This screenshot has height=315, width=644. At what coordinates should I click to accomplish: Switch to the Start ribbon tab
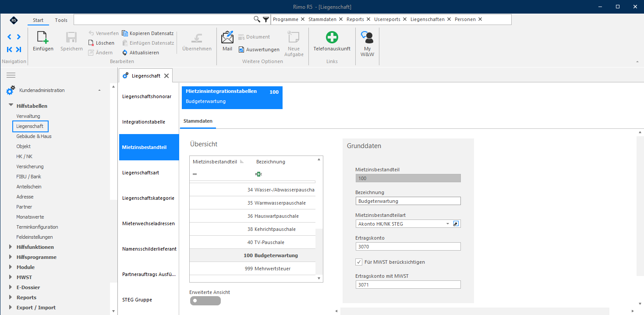coord(38,20)
